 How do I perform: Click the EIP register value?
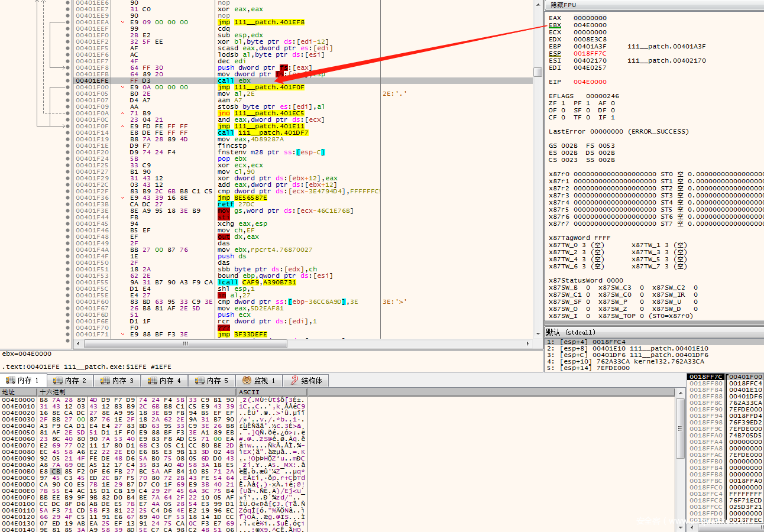(x=590, y=82)
